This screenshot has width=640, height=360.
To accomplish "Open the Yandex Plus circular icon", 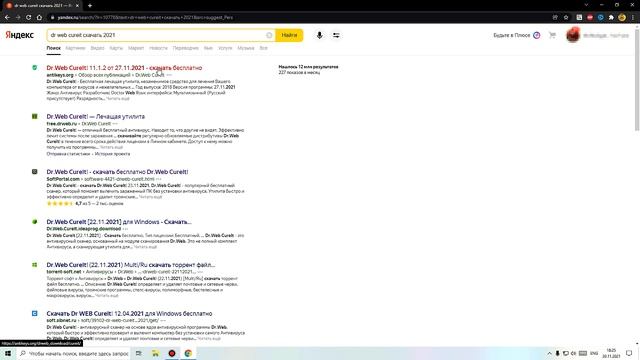I will (x=537, y=35).
